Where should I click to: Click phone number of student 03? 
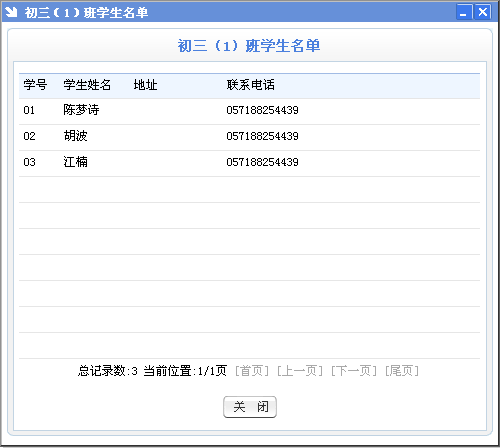(x=262, y=162)
